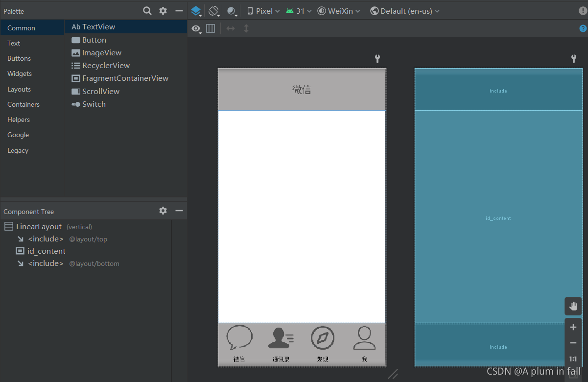Image resolution: width=588 pixels, height=382 pixels.
Task: Click wrench icon above design preview
Action: [x=377, y=59]
